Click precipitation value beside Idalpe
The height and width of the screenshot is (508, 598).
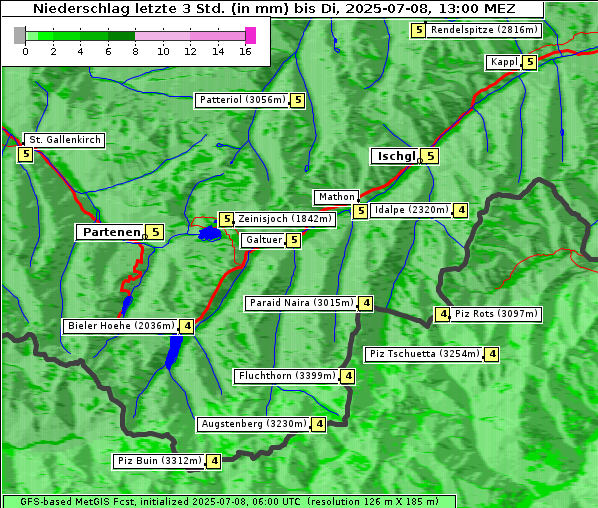[x=461, y=211]
